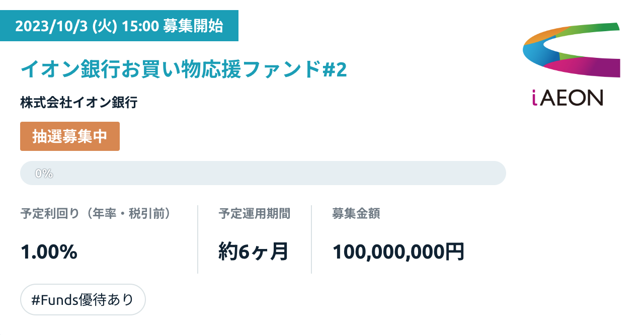
Task: Click the 約6ヶ月 period value
Action: (254, 252)
